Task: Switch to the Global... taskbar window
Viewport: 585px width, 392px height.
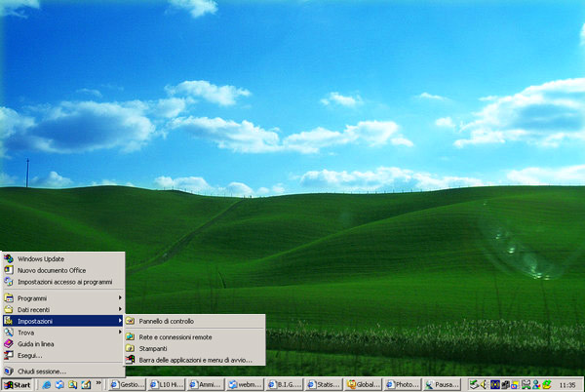Action: point(363,384)
